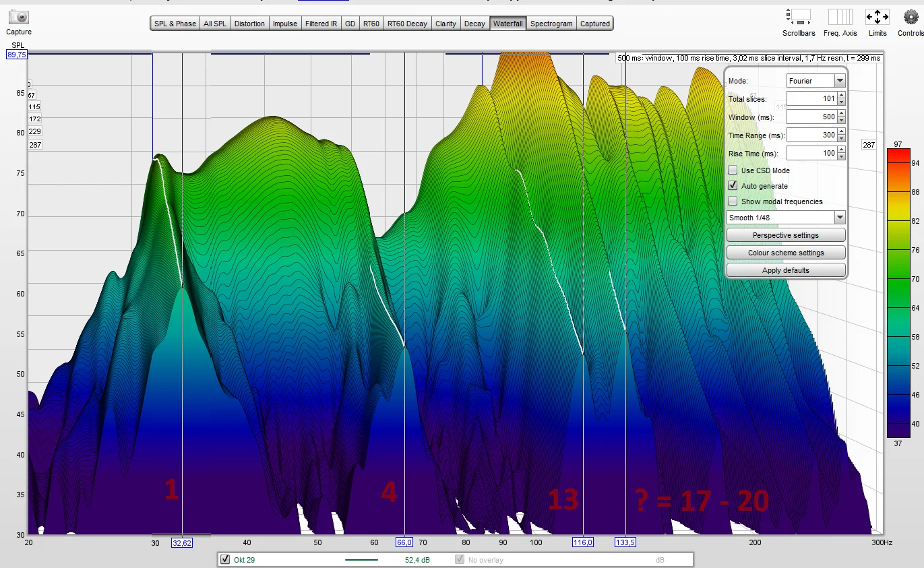Open Colour scheme settings
Image resolution: width=924 pixels, height=568 pixels.
coord(786,253)
